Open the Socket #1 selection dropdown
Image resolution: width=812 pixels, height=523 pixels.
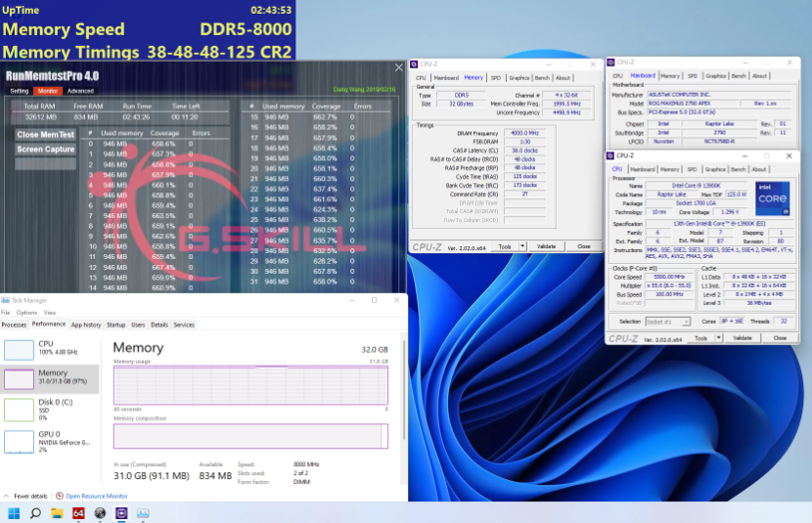pos(668,322)
